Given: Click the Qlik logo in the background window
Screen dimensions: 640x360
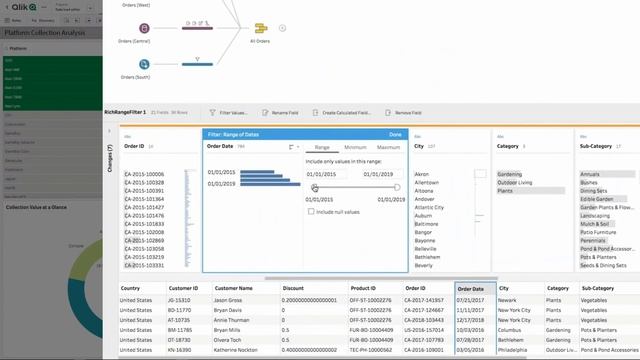Looking at the screenshot, I should tap(24, 7).
